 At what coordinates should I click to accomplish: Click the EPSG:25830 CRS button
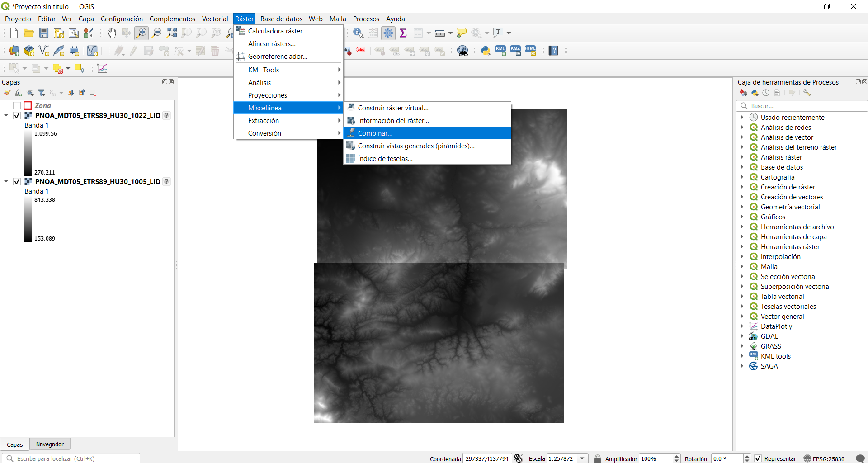click(824, 458)
